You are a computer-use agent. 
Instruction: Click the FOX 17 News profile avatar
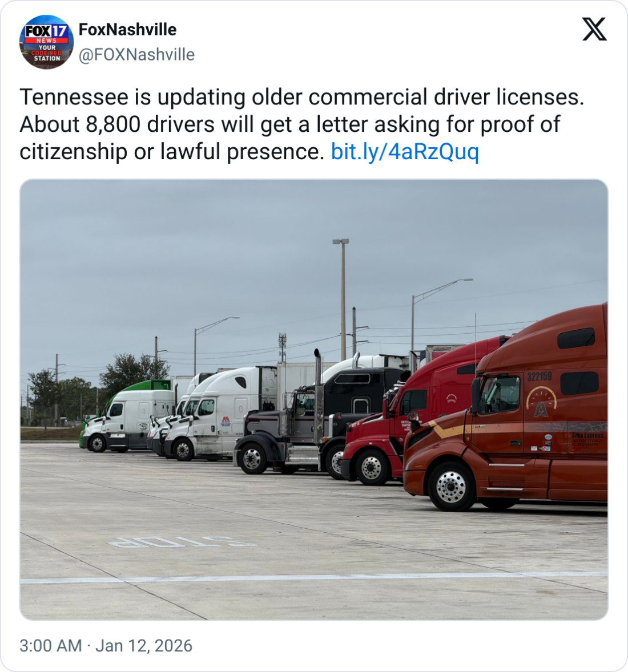(x=46, y=42)
